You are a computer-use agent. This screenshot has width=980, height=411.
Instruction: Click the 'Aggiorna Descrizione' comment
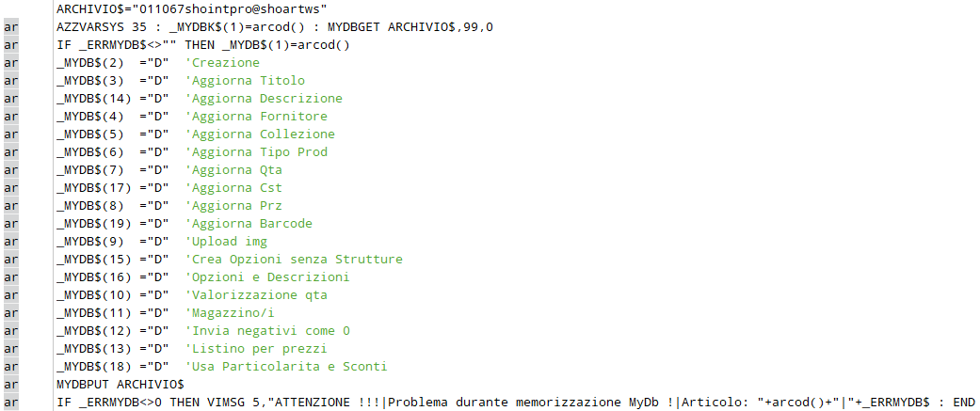coord(264,99)
